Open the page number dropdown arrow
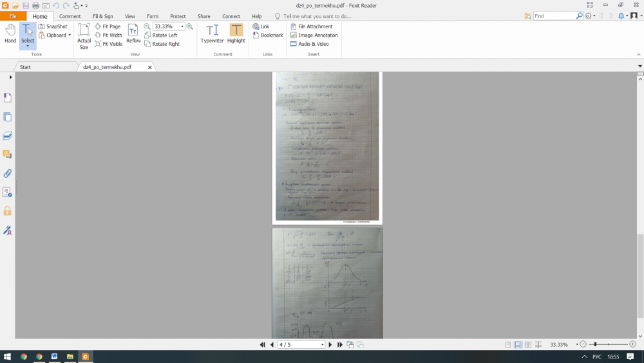Image resolution: width=644 pixels, height=363 pixels. pos(323,344)
